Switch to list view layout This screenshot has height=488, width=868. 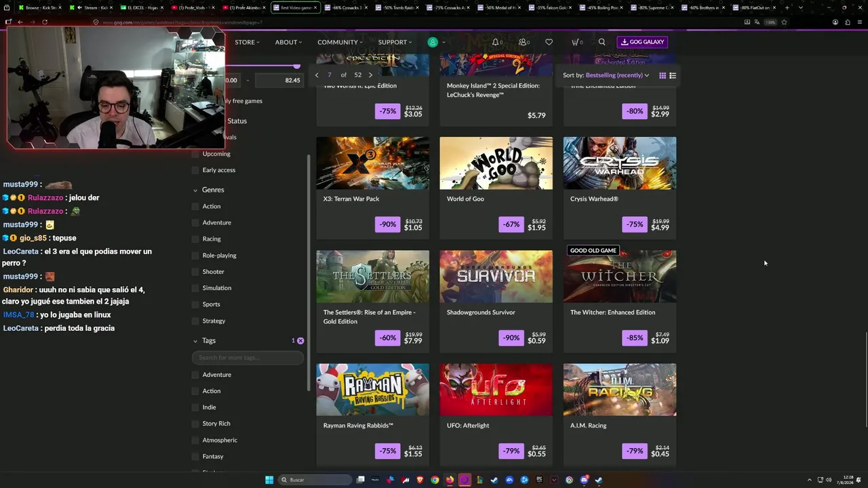pos(673,75)
